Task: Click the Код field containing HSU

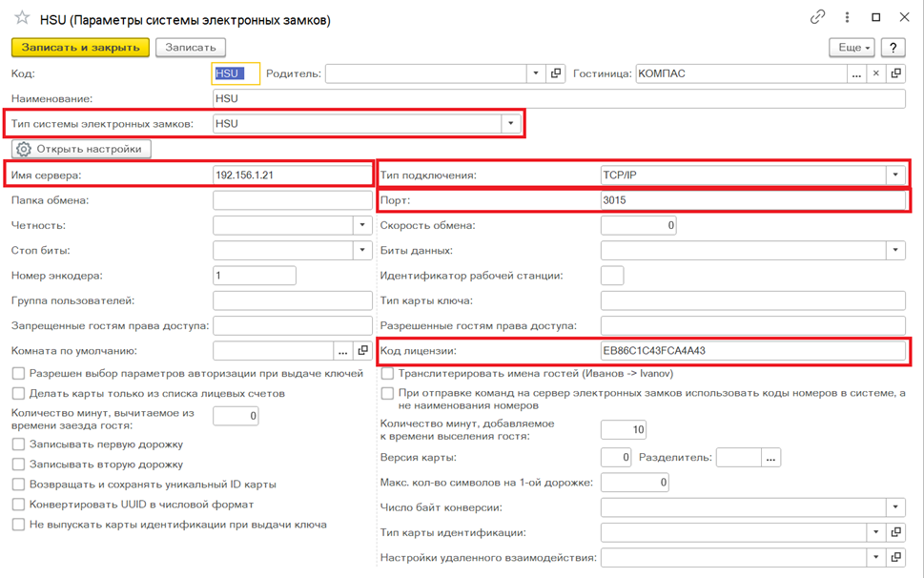Action: coord(236,73)
